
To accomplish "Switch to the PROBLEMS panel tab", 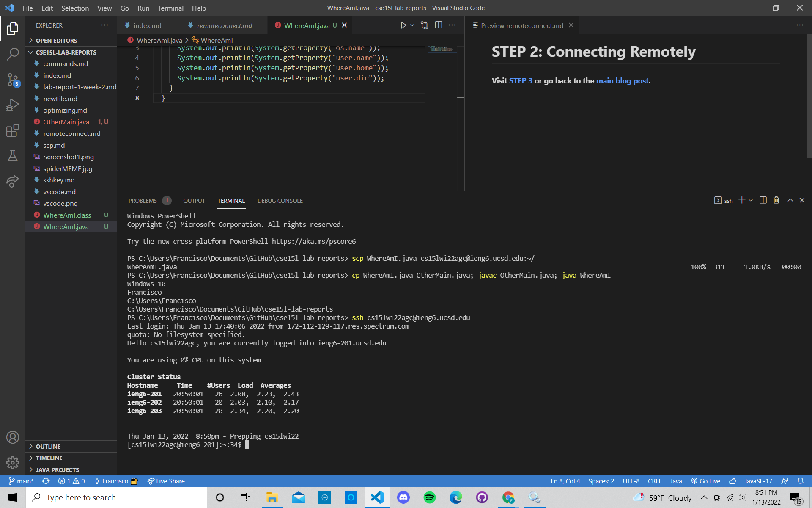I will (149, 201).
